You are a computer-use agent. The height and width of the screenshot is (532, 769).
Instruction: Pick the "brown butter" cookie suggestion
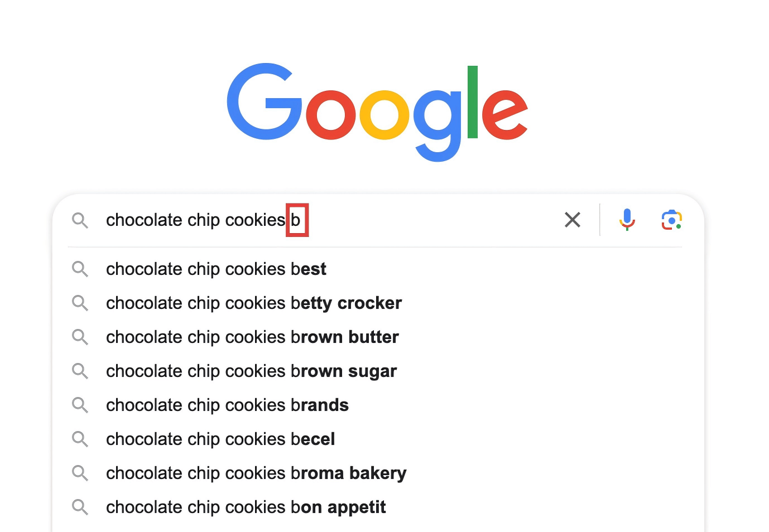click(x=252, y=337)
